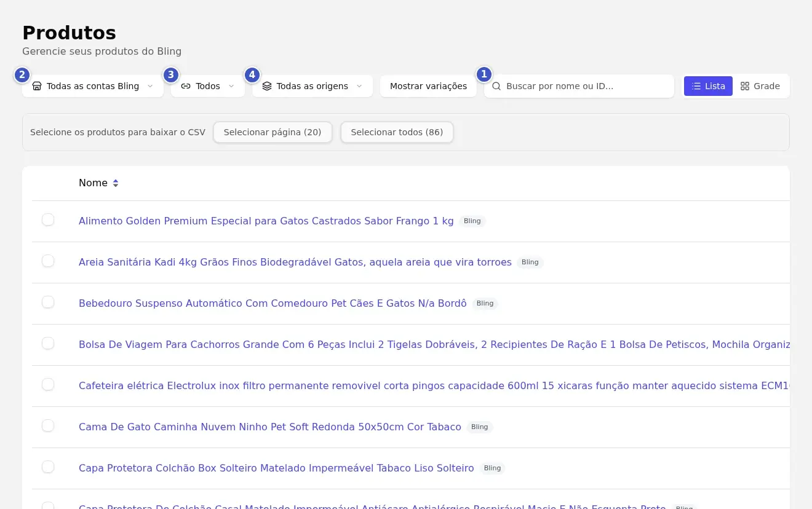Focus the Buscar por nome ou ID field
The height and width of the screenshot is (509, 812).
pos(579,86)
